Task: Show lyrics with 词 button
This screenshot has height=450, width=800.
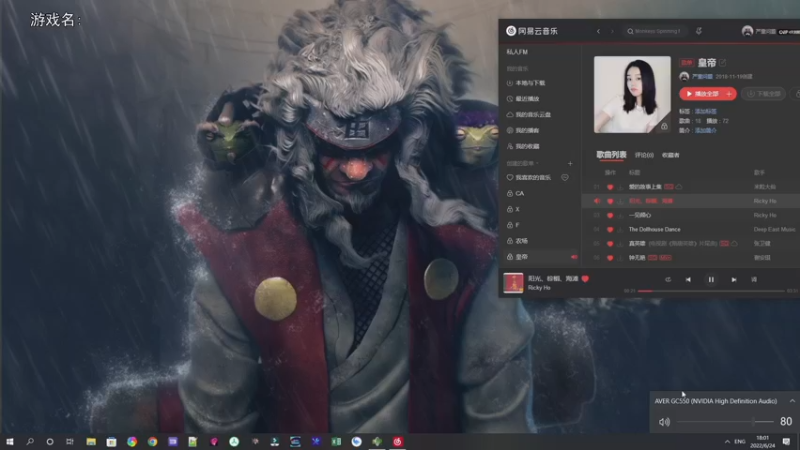Action: (754, 280)
